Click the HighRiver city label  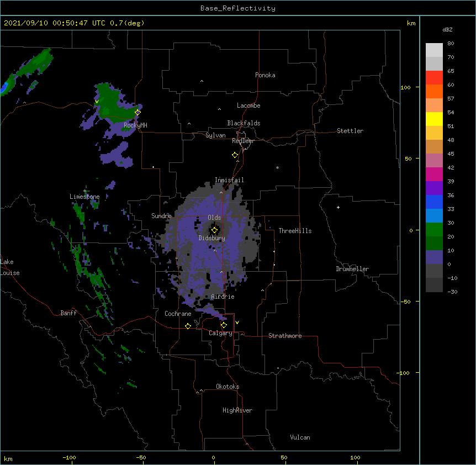[237, 410]
